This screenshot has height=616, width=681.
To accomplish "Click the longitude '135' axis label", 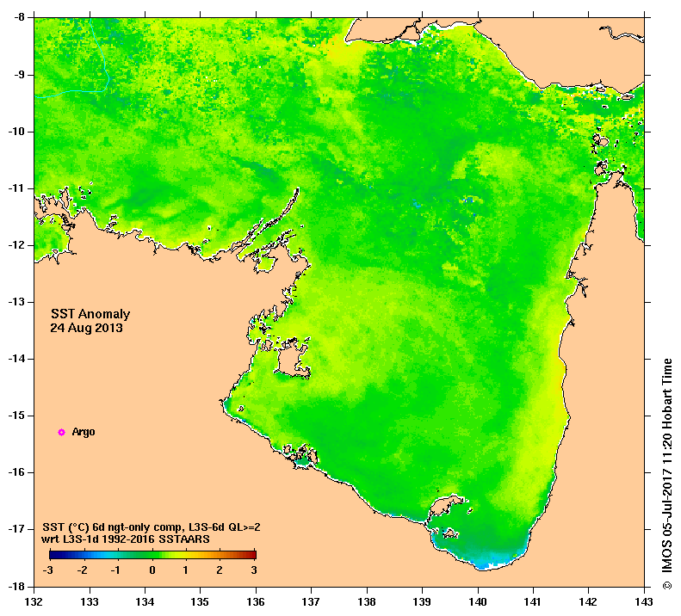I will (x=201, y=601).
